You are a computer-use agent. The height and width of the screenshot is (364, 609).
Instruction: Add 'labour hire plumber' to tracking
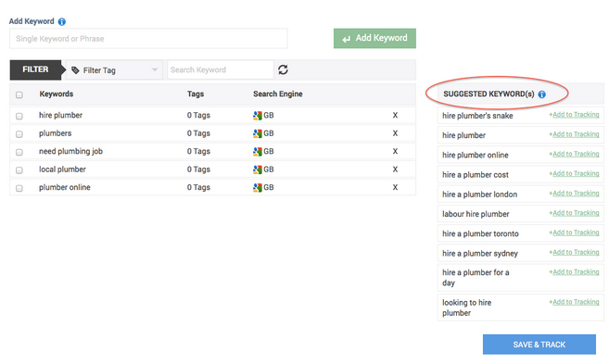click(x=574, y=213)
